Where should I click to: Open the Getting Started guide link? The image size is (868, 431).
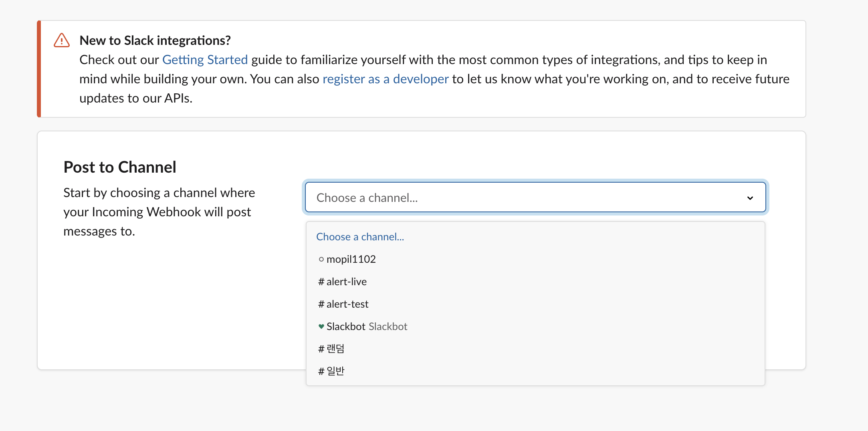[x=205, y=60]
